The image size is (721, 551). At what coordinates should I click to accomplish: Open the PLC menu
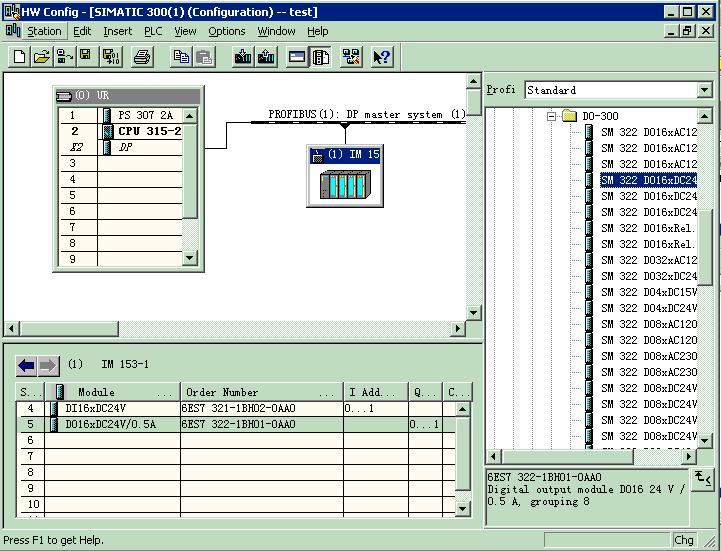(x=152, y=31)
